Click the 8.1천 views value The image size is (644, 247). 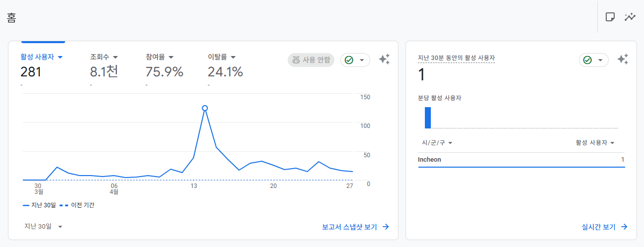[x=104, y=72]
